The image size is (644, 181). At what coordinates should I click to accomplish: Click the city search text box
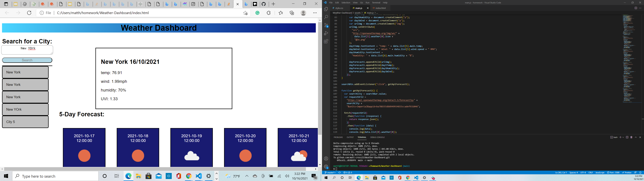pos(27,50)
